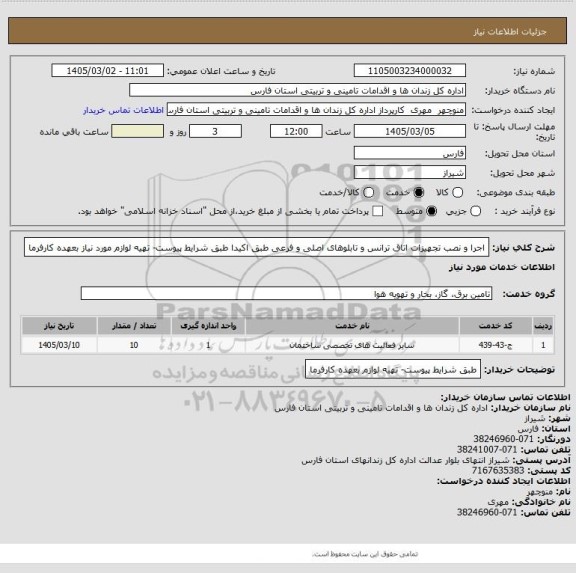
Task: Click the نام خدمت column header
Action: coord(352,325)
